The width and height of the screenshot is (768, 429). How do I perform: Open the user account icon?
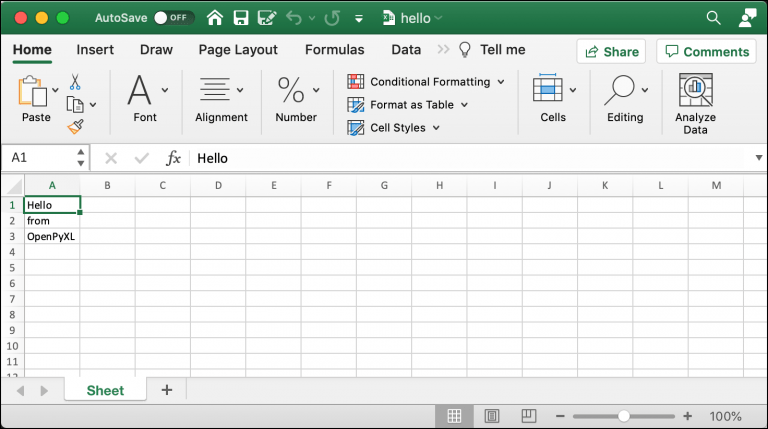pyautogui.click(x=747, y=18)
